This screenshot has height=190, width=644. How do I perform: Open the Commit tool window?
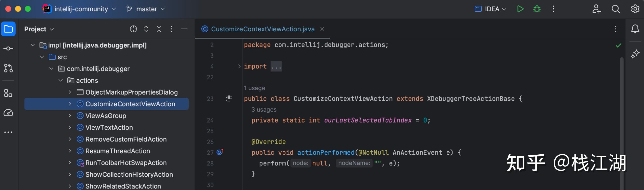8,49
